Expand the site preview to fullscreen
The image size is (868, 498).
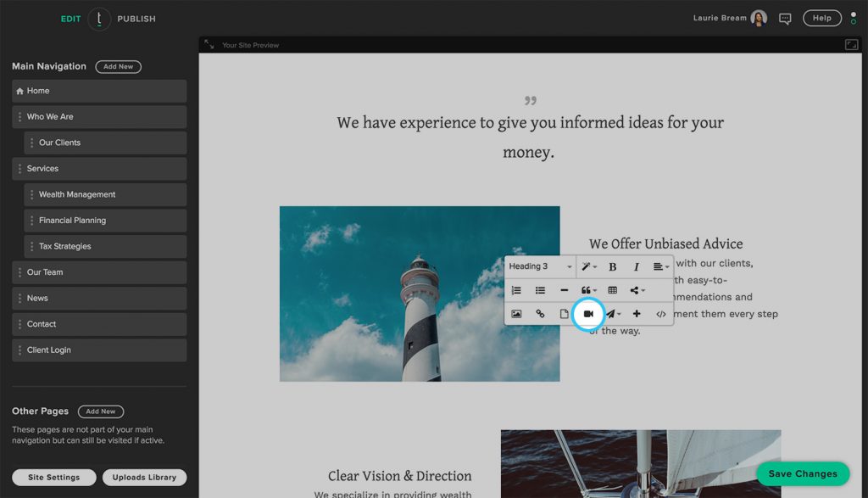(851, 45)
